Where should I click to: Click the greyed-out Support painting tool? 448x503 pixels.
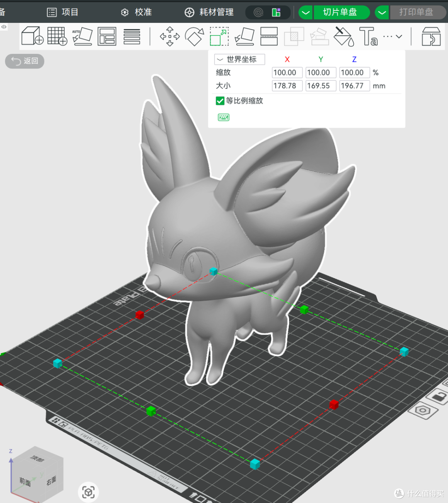(x=319, y=36)
